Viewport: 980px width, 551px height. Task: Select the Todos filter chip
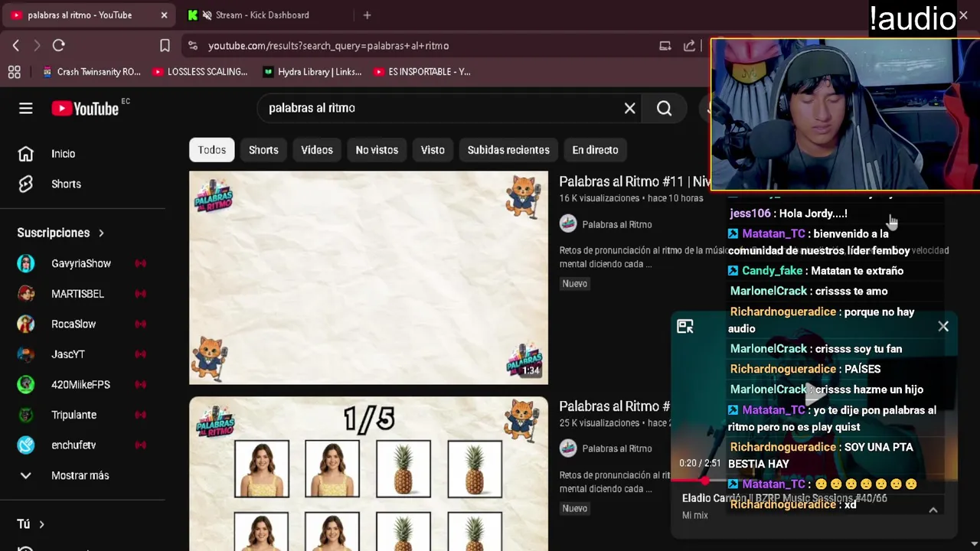click(x=212, y=150)
